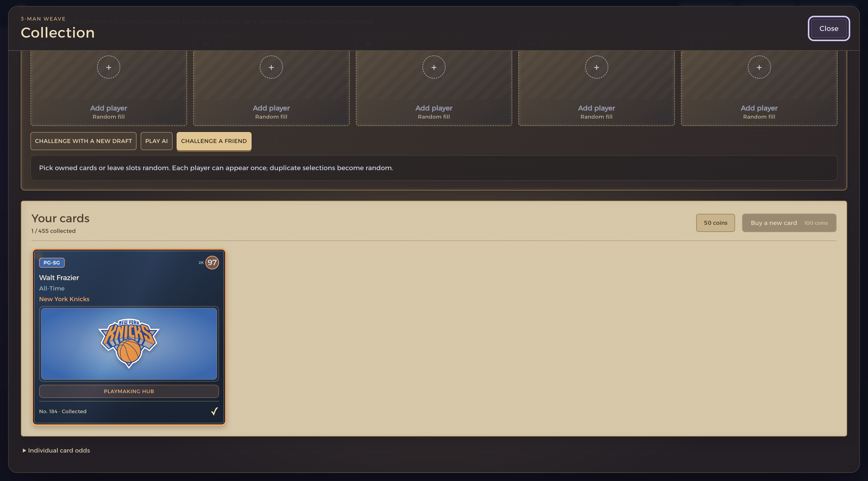This screenshot has height=481, width=868.
Task: Click the plus icon in the second player slot
Action: pyautogui.click(x=271, y=67)
